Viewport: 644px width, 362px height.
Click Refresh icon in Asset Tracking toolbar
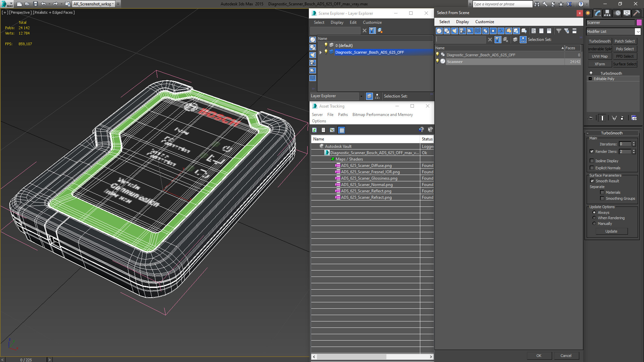(314, 130)
